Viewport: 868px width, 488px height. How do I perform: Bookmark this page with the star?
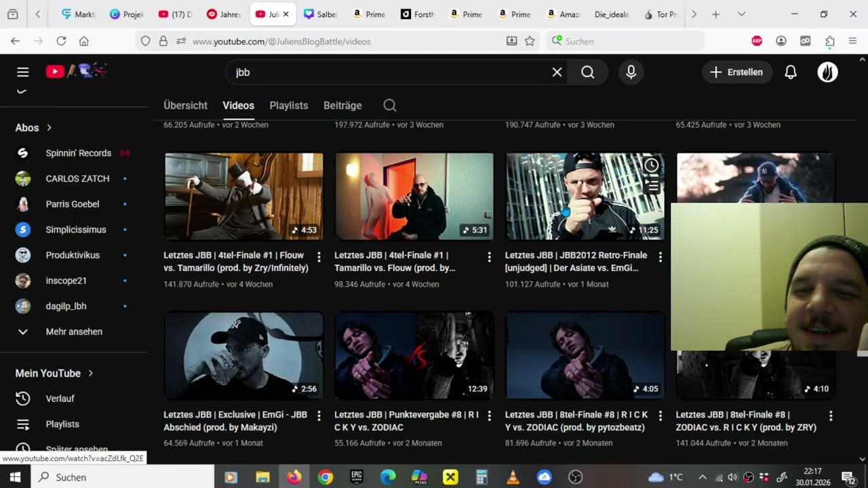530,41
